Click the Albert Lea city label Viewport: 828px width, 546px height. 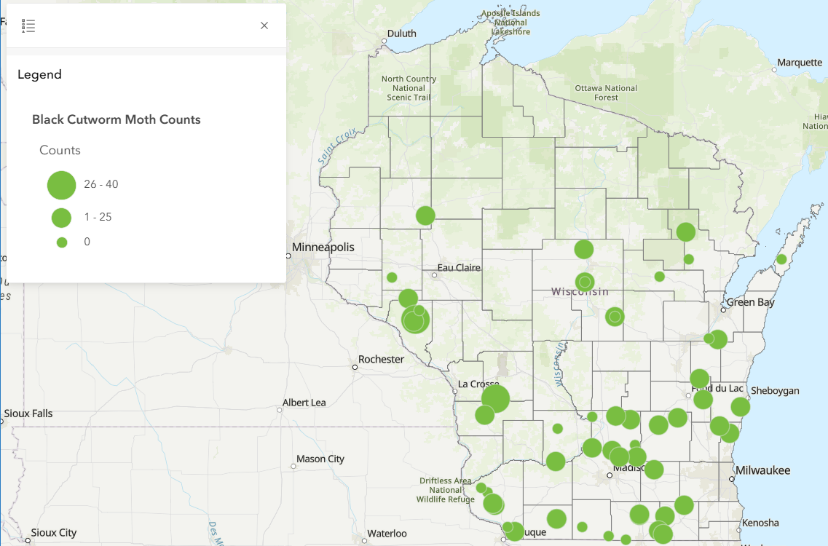pyautogui.click(x=304, y=402)
